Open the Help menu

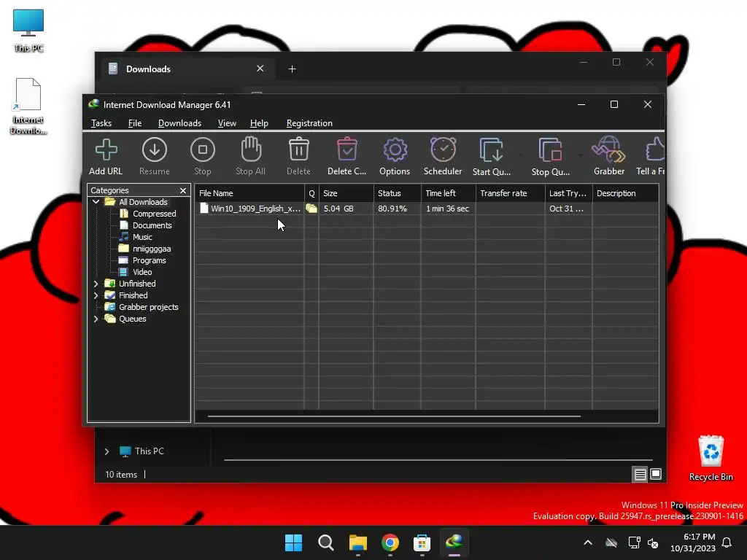(259, 123)
